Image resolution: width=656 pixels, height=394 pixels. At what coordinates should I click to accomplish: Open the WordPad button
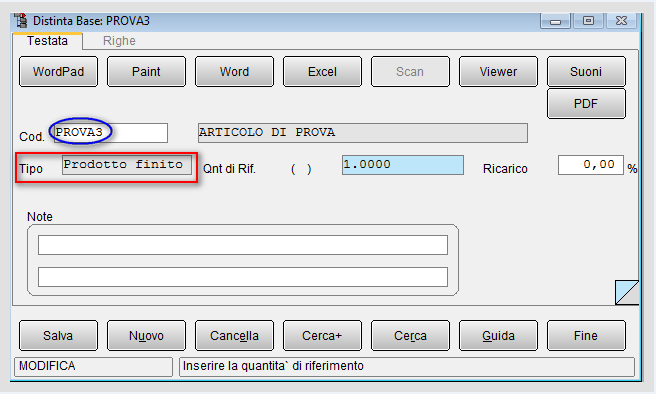point(59,72)
